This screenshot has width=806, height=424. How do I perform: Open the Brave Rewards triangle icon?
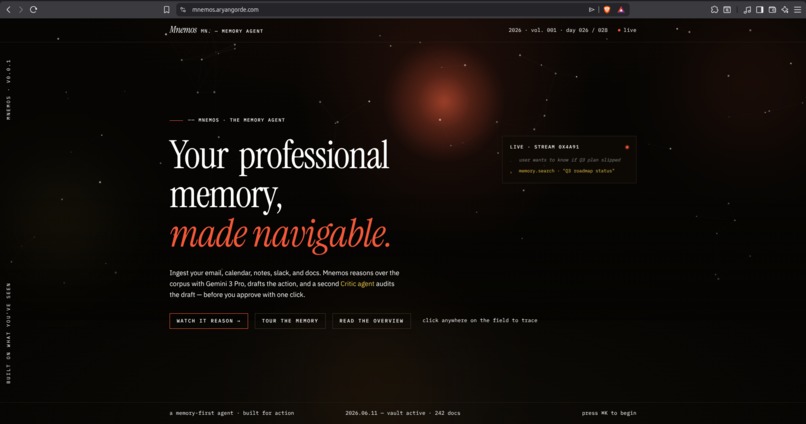(621, 9)
